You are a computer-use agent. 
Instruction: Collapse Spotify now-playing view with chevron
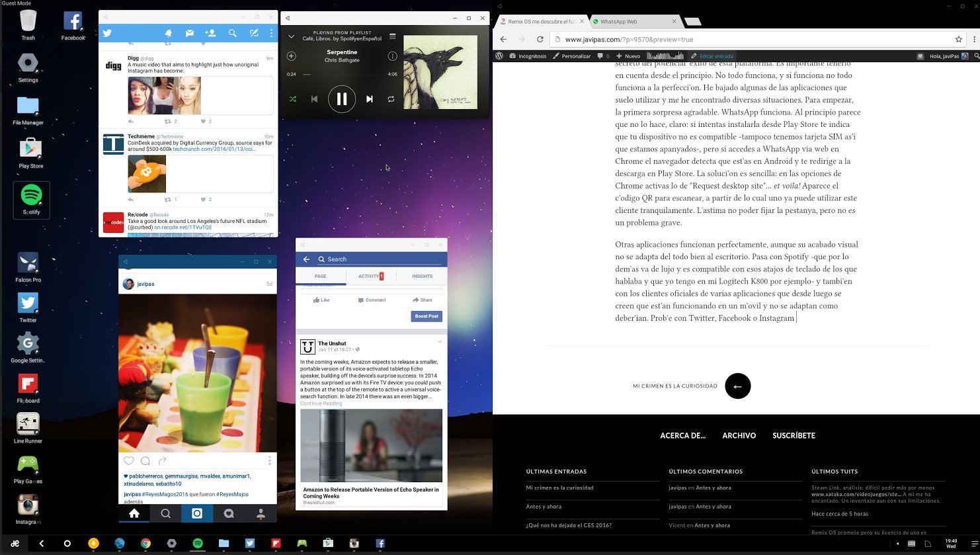[x=291, y=36]
